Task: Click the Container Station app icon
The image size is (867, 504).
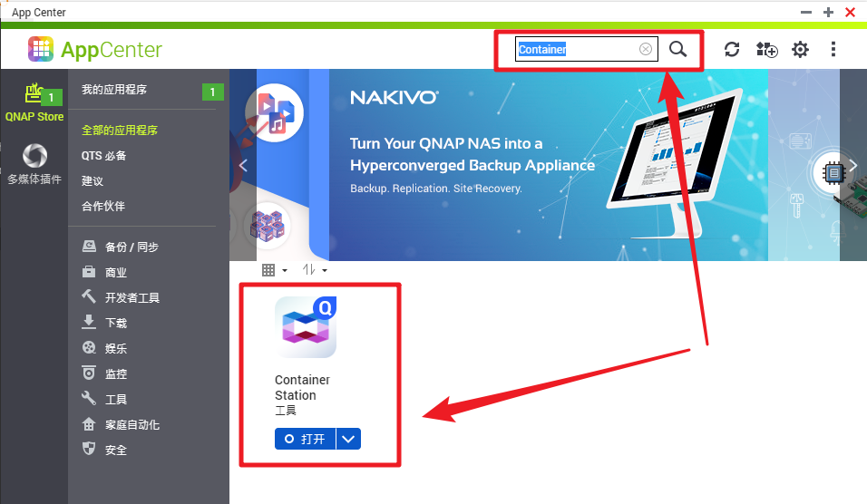Action: click(x=306, y=327)
